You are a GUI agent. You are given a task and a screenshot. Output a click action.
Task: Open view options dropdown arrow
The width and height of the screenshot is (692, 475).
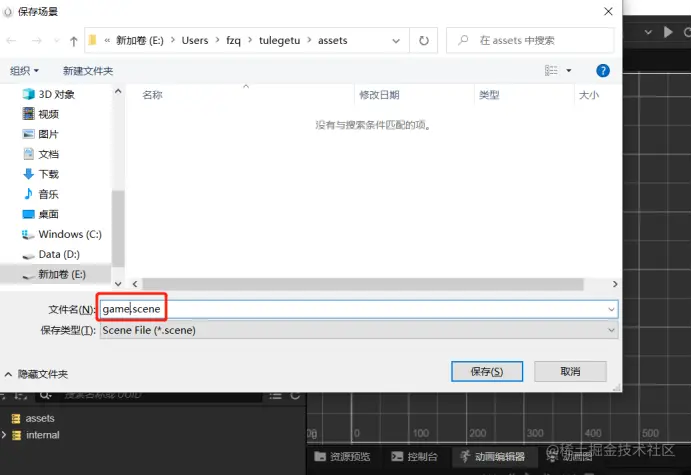click(569, 71)
